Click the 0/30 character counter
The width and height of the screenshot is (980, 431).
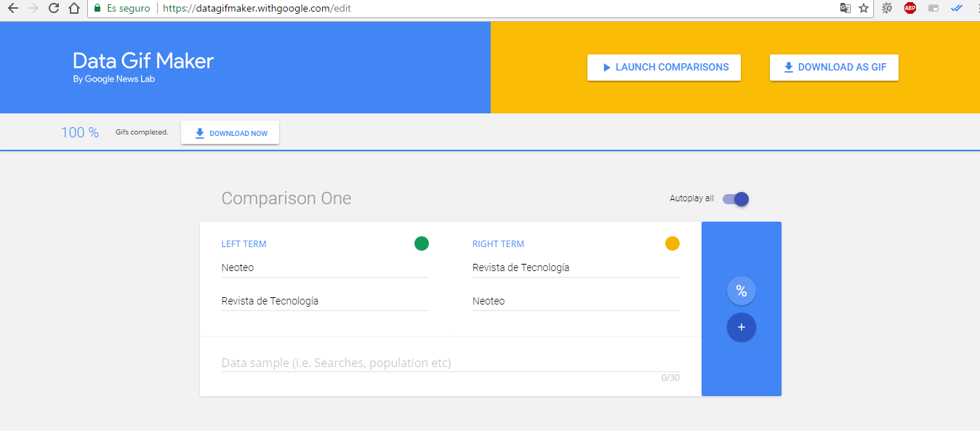coord(670,378)
